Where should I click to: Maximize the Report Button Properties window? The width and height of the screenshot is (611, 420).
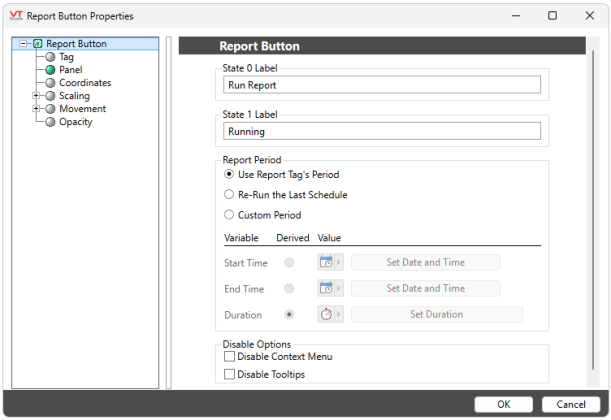pyautogui.click(x=552, y=16)
